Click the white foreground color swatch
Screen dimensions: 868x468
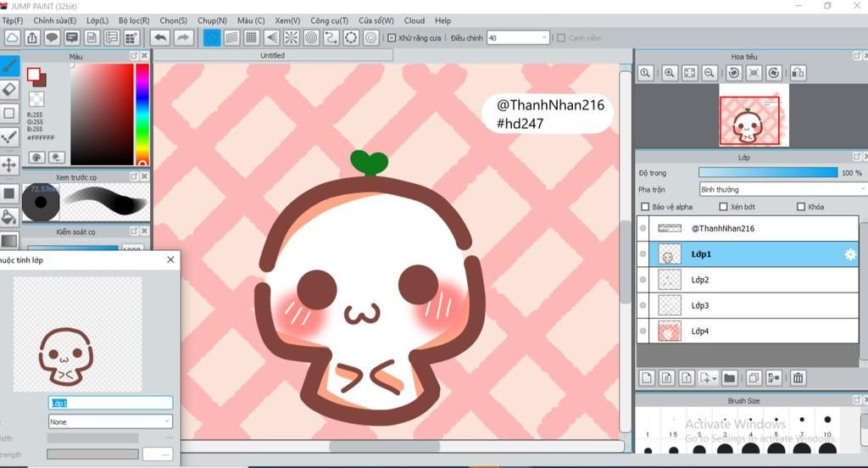click(x=34, y=75)
